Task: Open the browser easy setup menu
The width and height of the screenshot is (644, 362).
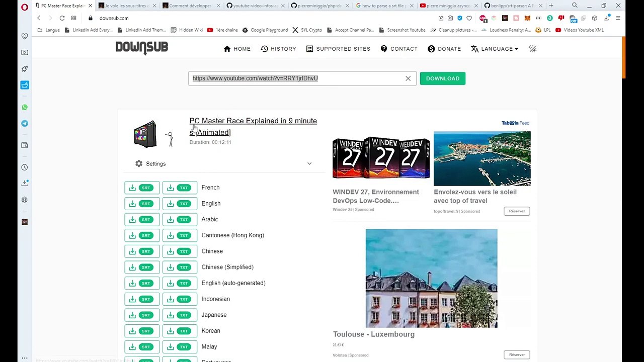Action: 618,18
